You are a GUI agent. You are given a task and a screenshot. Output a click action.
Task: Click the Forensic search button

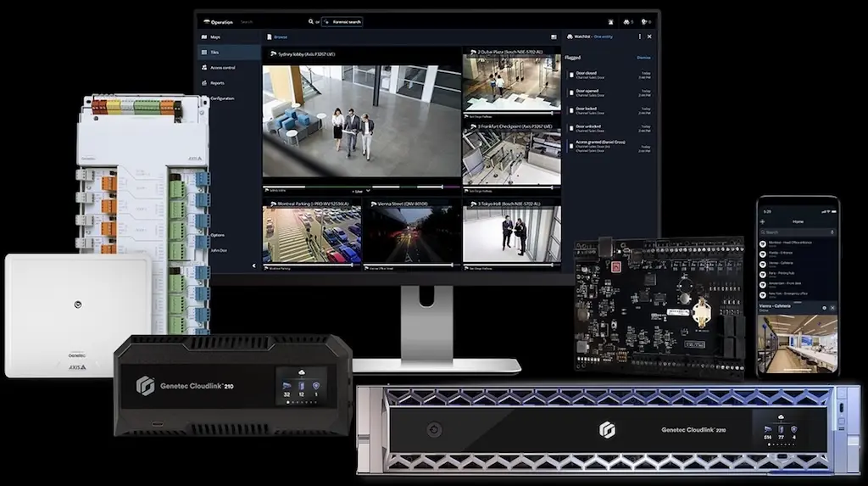tap(342, 21)
